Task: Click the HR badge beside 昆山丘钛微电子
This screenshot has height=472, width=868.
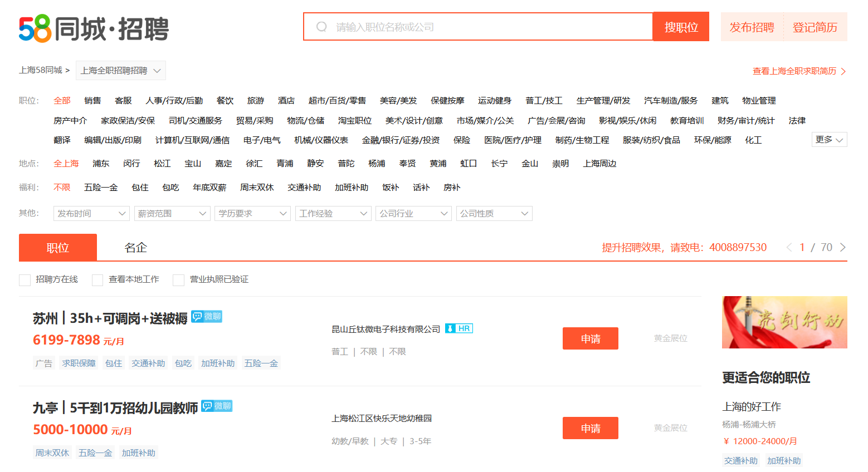Action: [459, 328]
